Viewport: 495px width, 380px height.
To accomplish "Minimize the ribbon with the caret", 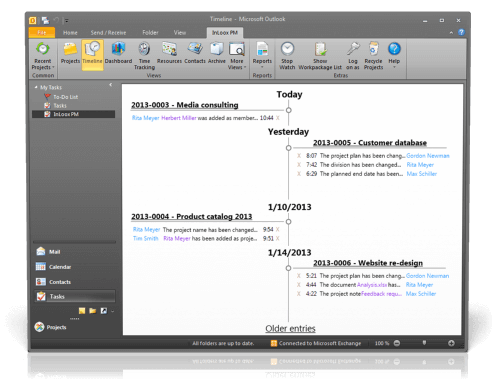I will 451,33.
